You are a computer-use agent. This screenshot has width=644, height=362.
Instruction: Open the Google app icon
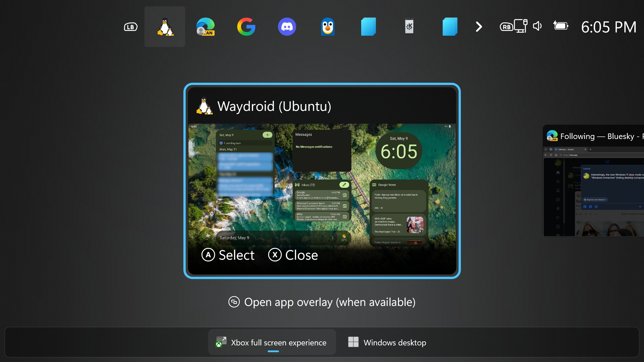[x=246, y=27]
